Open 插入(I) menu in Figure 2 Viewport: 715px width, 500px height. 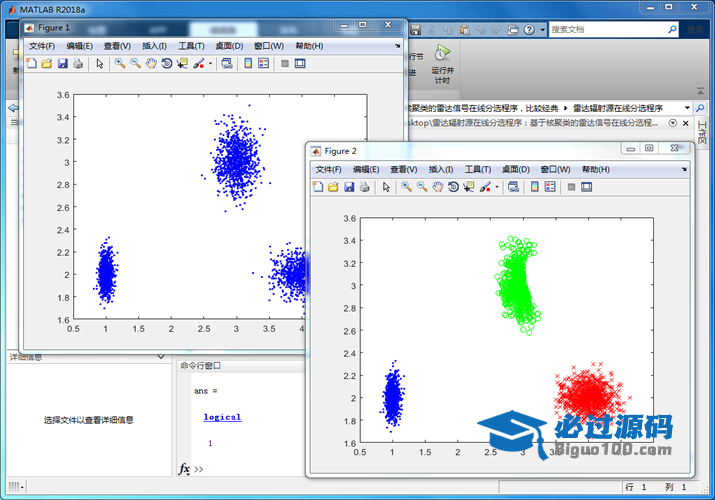441,170
